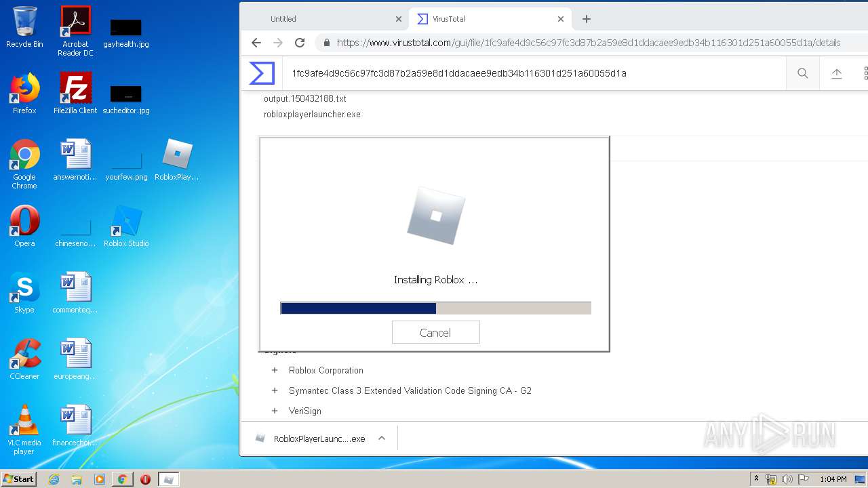
Task: Launch Opera desktop shortcut
Action: [x=24, y=226]
